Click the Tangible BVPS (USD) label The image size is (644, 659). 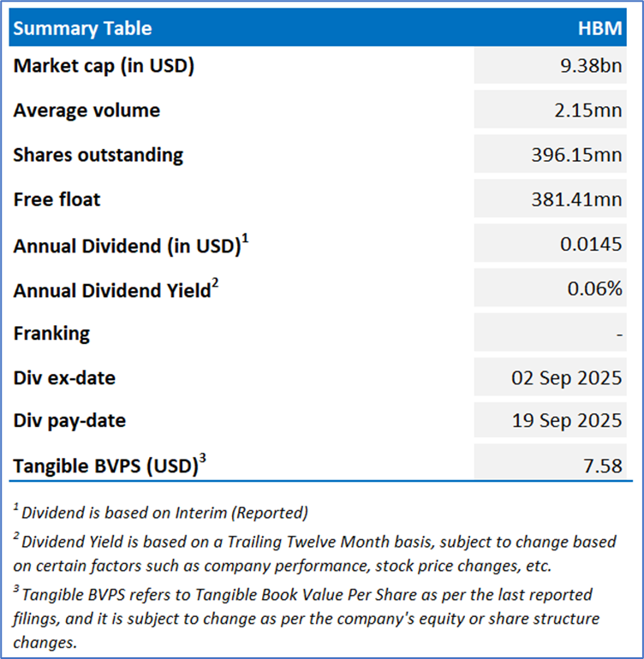105,467
